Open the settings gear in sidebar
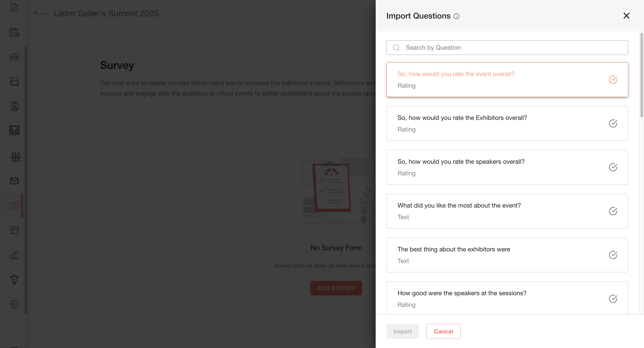Image resolution: width=644 pixels, height=348 pixels. point(14,304)
